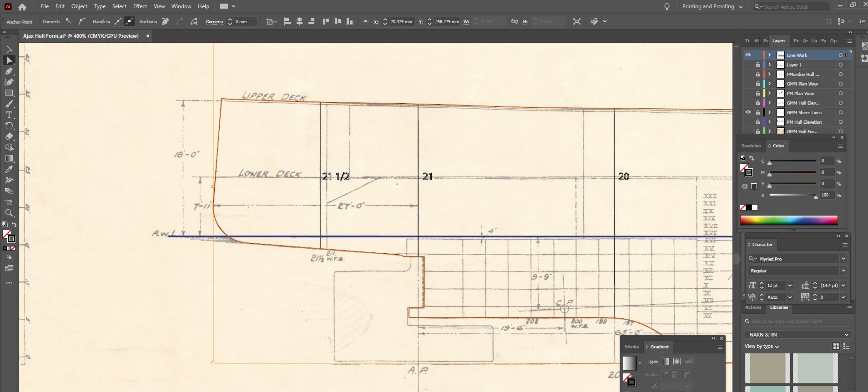Unlock the GMM Plan View layer
This screenshot has height=392, width=868.
(758, 84)
